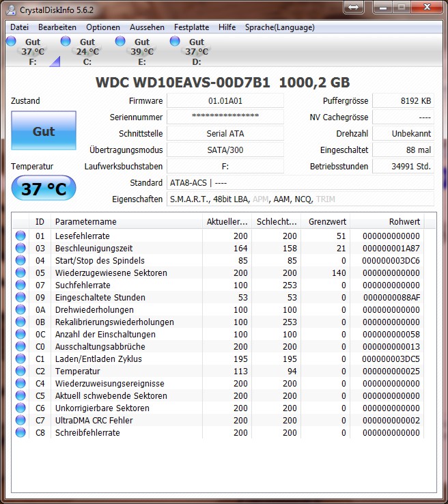Open the Bearbeiten menu
The height and width of the screenshot is (504, 448).
[x=57, y=27]
